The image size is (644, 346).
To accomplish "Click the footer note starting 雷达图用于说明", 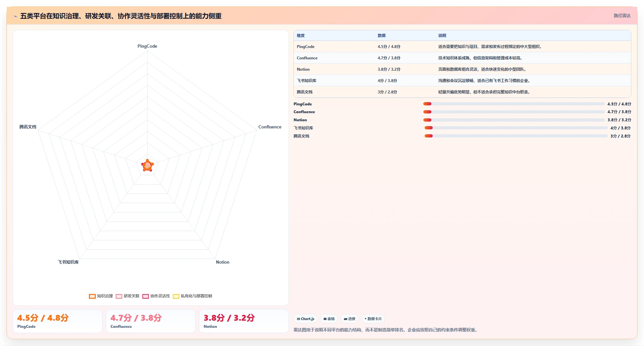I will coord(386,330).
